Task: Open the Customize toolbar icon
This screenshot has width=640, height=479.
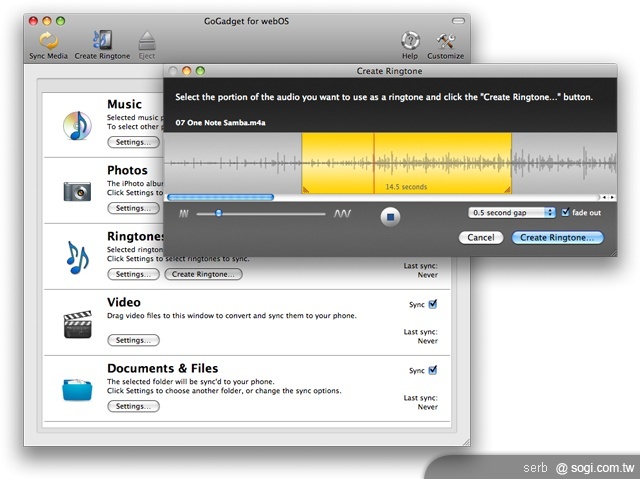Action: 445,41
